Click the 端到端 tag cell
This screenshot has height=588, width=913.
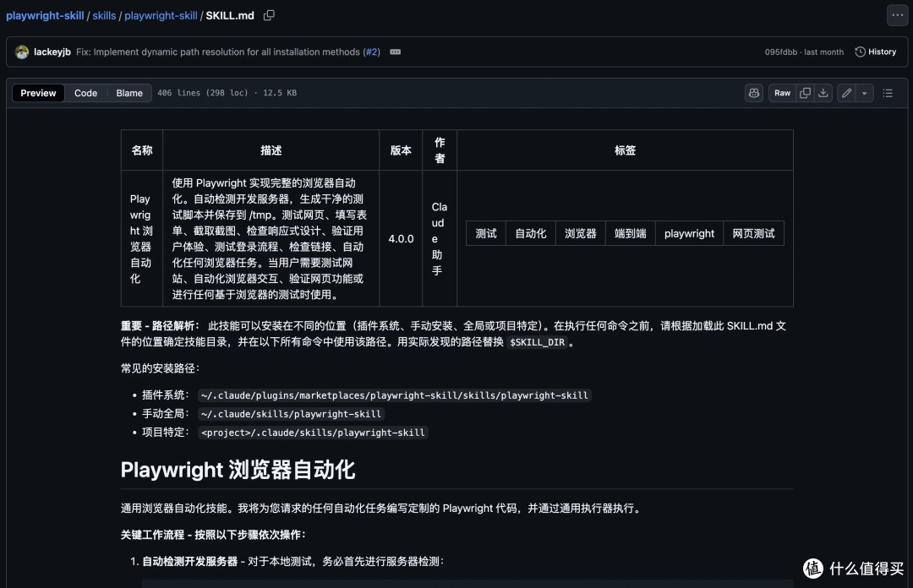tap(630, 233)
